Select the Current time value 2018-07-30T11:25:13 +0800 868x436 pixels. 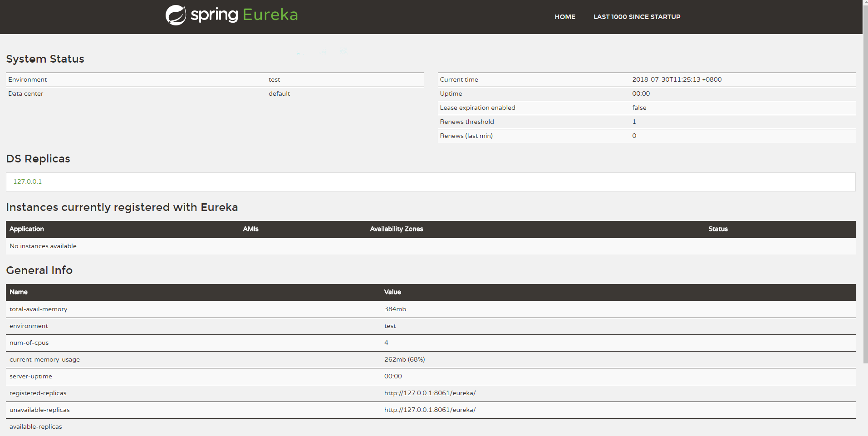tap(677, 80)
